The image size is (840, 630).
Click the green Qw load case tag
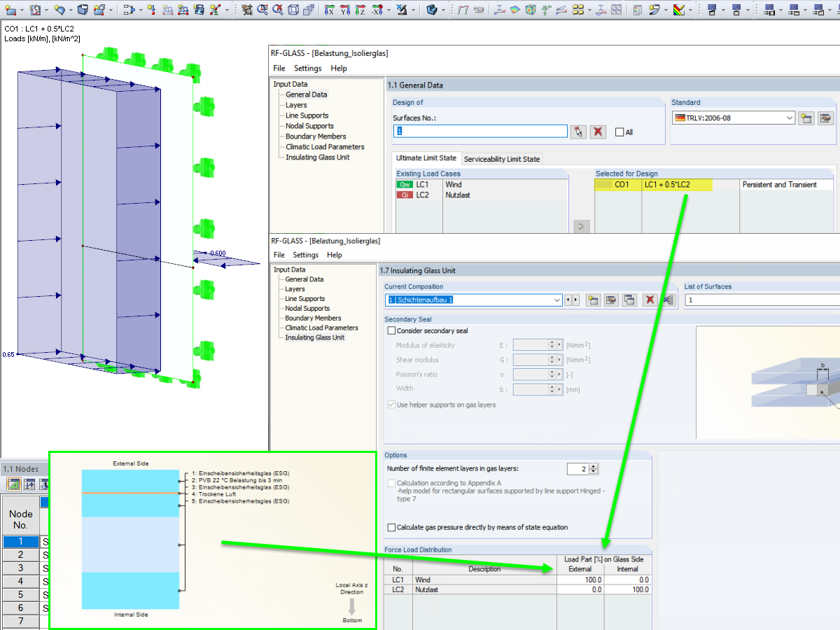(x=405, y=185)
